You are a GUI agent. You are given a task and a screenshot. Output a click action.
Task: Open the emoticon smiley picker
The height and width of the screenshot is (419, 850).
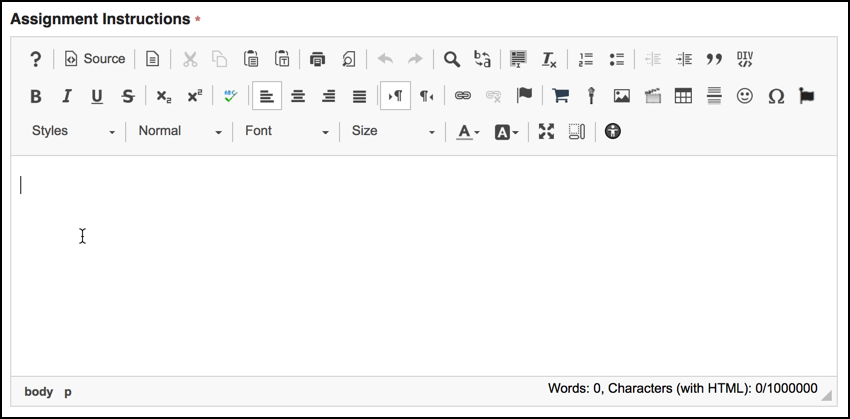[745, 96]
